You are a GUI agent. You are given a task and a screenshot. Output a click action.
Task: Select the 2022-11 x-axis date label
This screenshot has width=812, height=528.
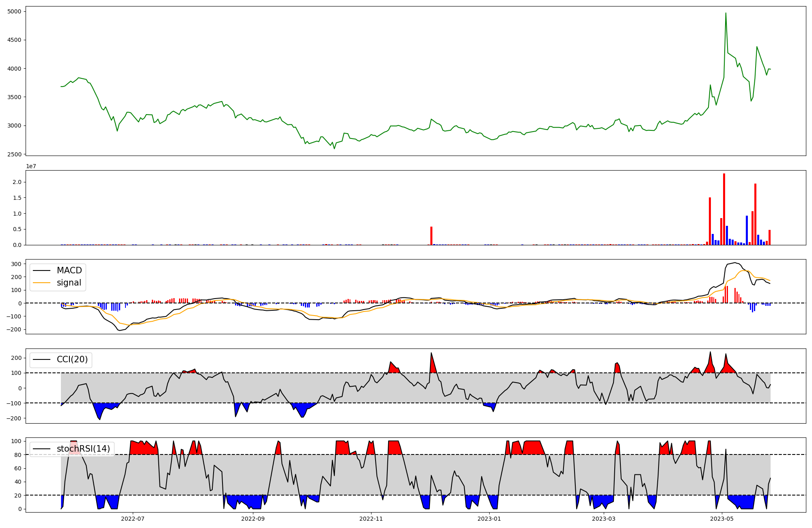371,519
